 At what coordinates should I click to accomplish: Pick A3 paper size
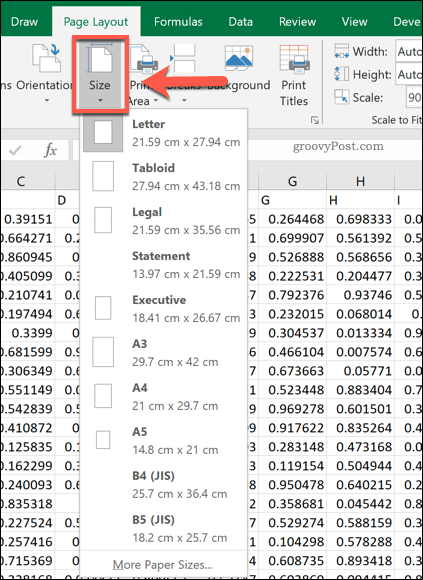tap(163, 353)
